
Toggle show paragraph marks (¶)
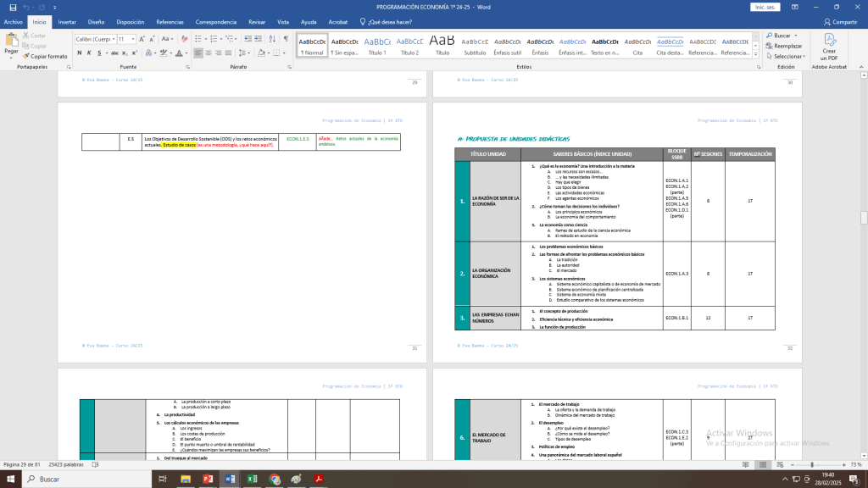click(287, 38)
